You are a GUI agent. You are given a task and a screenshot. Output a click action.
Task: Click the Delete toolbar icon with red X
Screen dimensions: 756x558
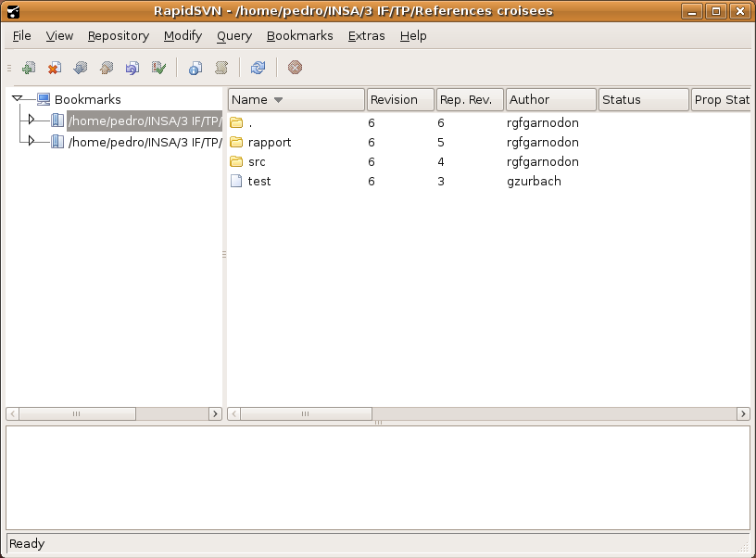[x=55, y=68]
